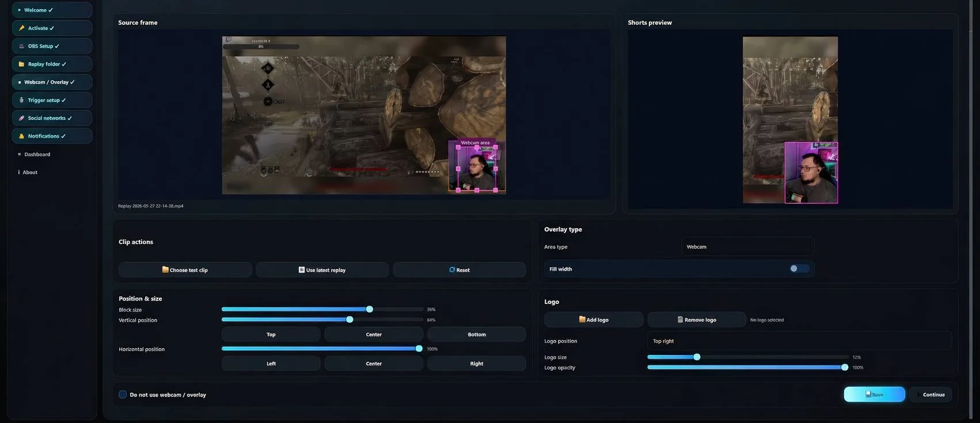Screen dimensions: 980x423
Task: Open the Welcome step in sidebar
Action: (x=52, y=10)
